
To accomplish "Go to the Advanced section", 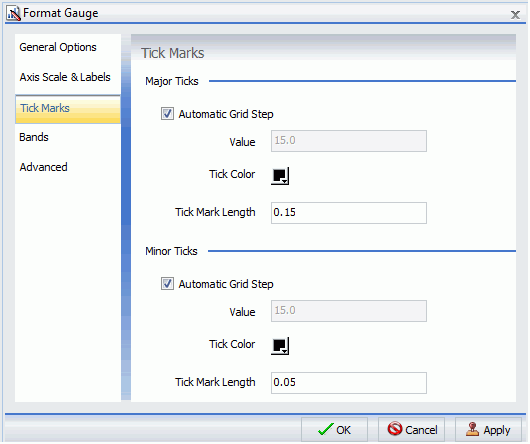I will 43,167.
